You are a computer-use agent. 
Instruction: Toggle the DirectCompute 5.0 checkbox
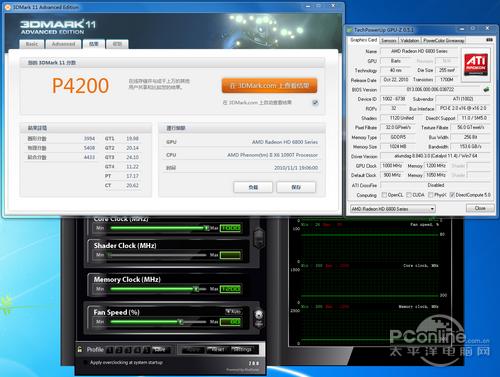[452, 195]
